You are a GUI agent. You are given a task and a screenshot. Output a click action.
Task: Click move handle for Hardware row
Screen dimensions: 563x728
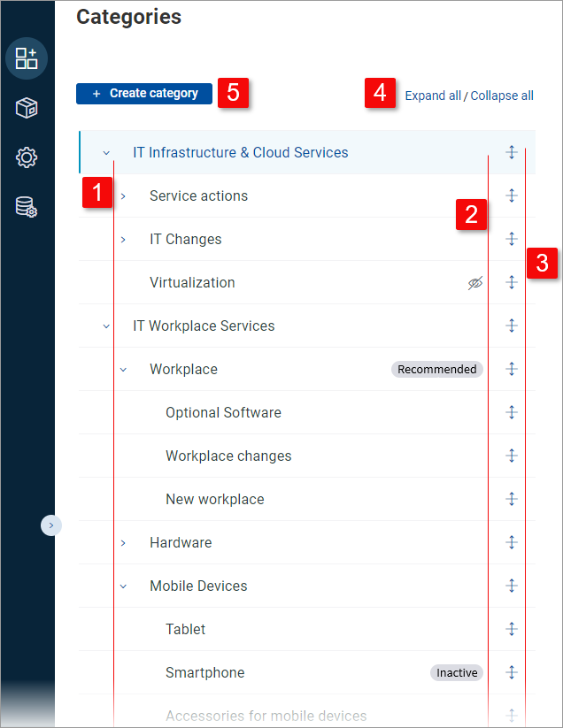tap(511, 542)
